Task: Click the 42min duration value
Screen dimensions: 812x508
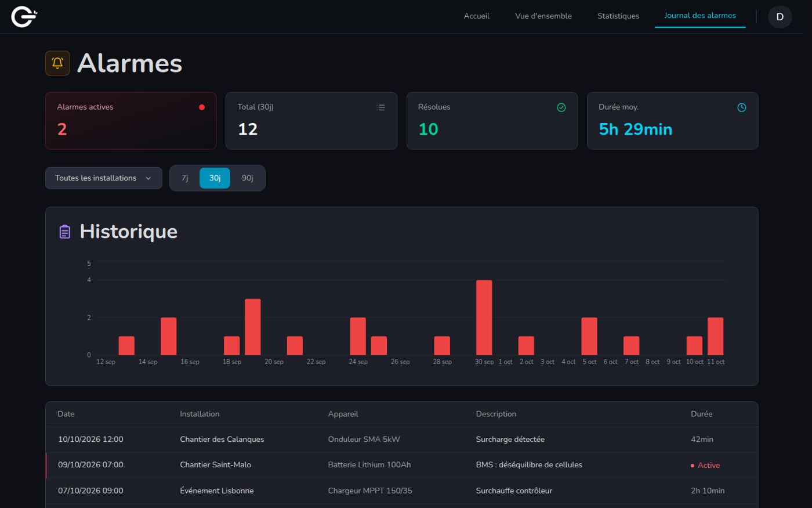Action: pyautogui.click(x=702, y=439)
